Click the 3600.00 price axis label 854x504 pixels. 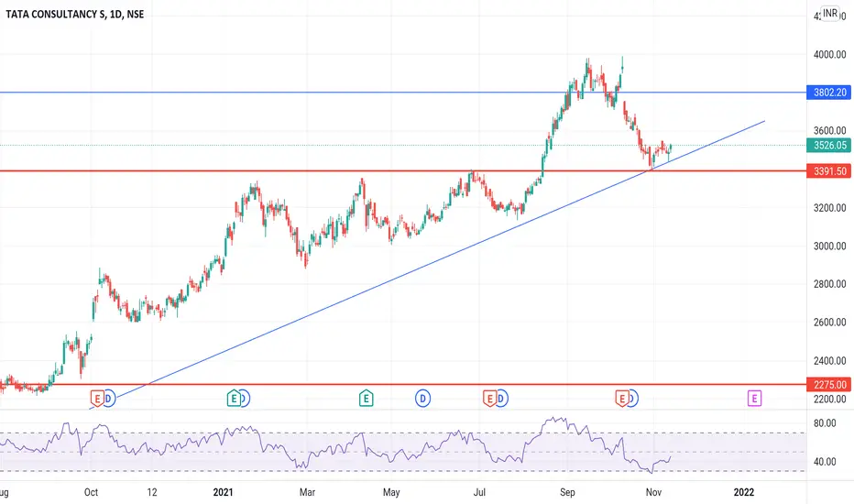tap(829, 131)
